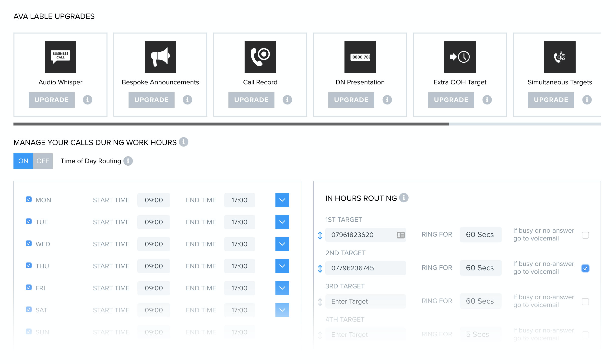Edit WED start time 09:00

[154, 244]
